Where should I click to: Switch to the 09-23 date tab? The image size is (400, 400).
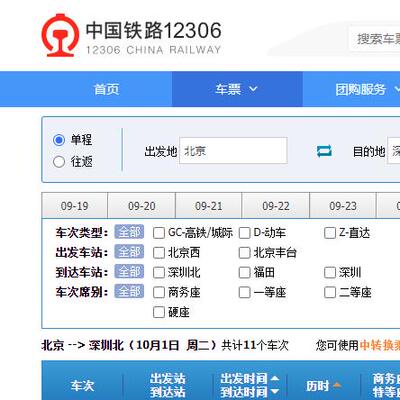pos(343,206)
